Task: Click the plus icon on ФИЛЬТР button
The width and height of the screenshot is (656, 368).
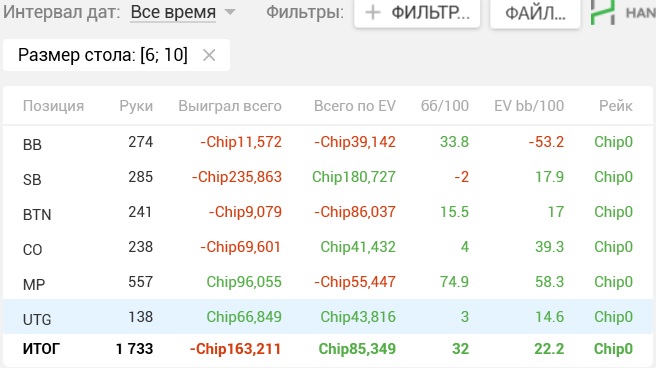Action: (x=372, y=13)
